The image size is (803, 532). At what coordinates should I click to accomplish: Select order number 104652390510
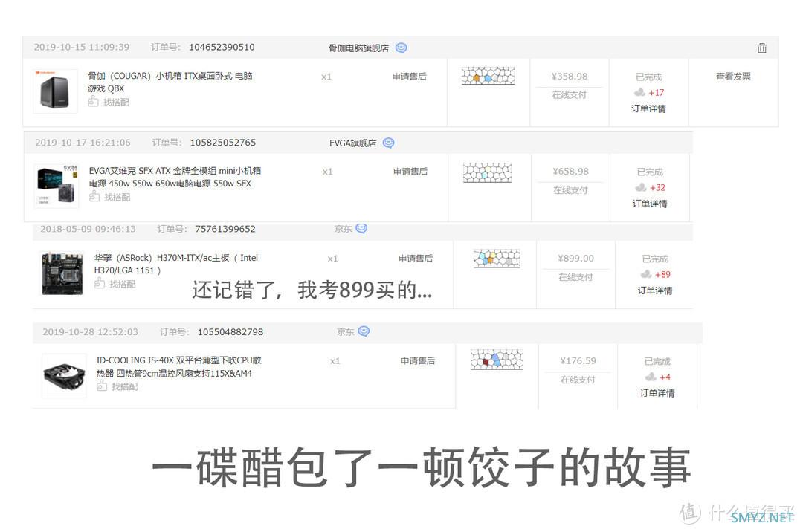pos(222,47)
